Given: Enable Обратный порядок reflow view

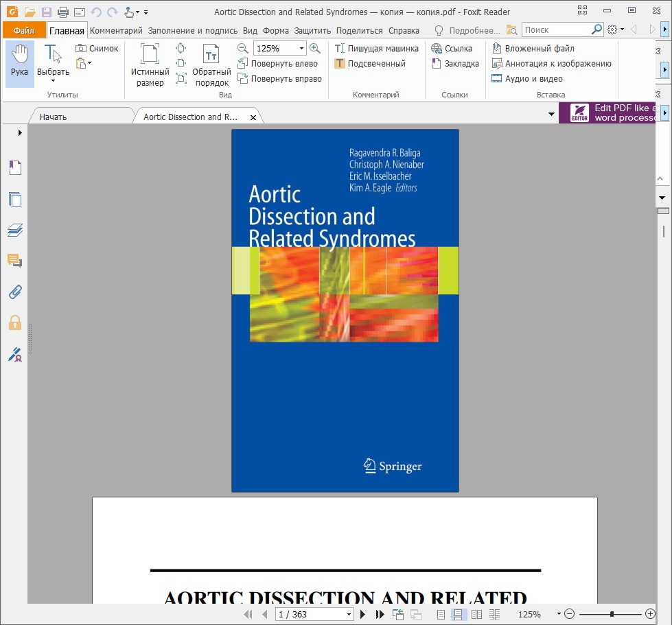Looking at the screenshot, I should [x=211, y=65].
